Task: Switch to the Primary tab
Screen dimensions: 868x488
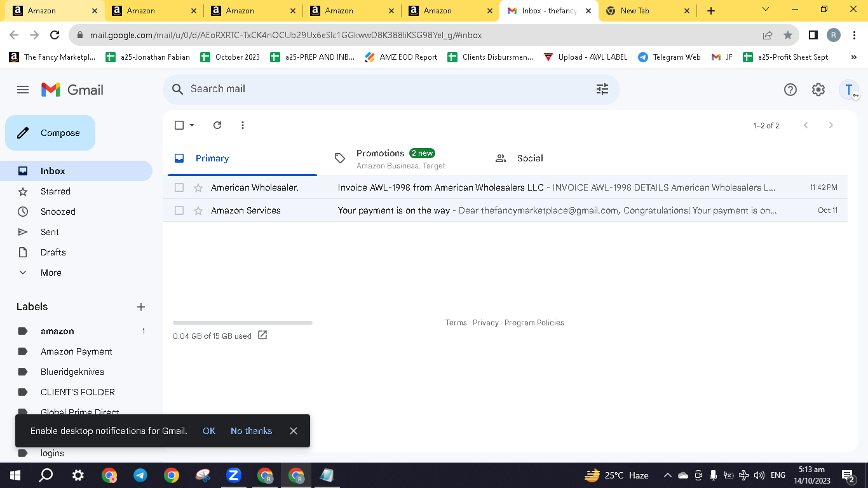Action: point(242,158)
